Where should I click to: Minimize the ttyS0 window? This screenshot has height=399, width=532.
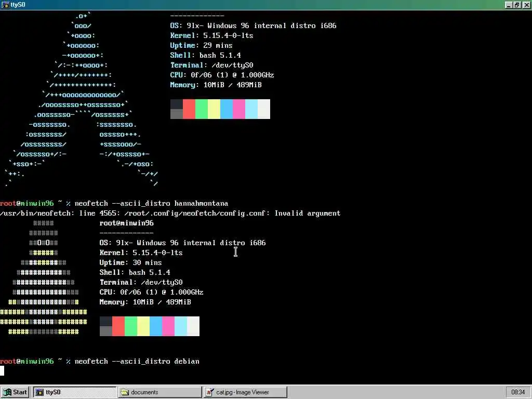click(x=508, y=5)
